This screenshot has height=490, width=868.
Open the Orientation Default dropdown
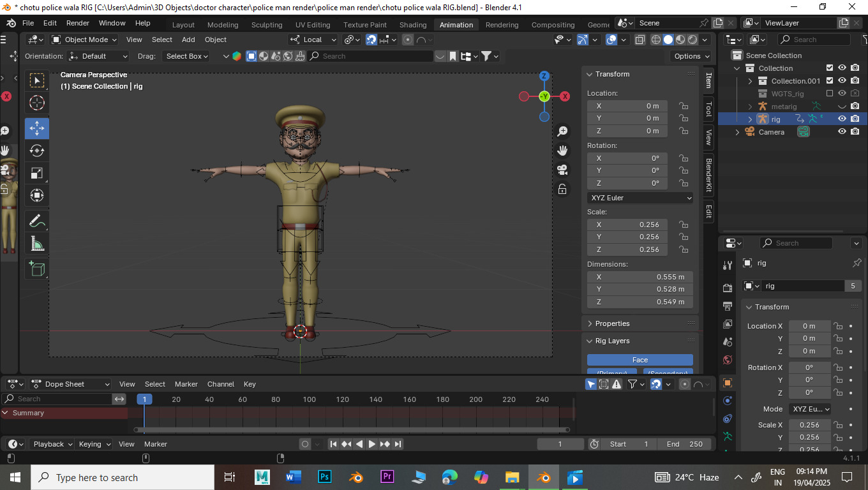pos(98,56)
